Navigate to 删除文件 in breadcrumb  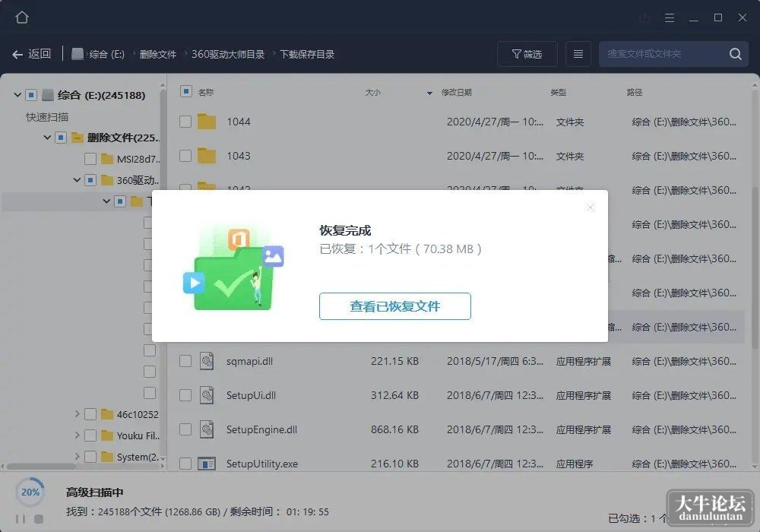[x=158, y=54]
